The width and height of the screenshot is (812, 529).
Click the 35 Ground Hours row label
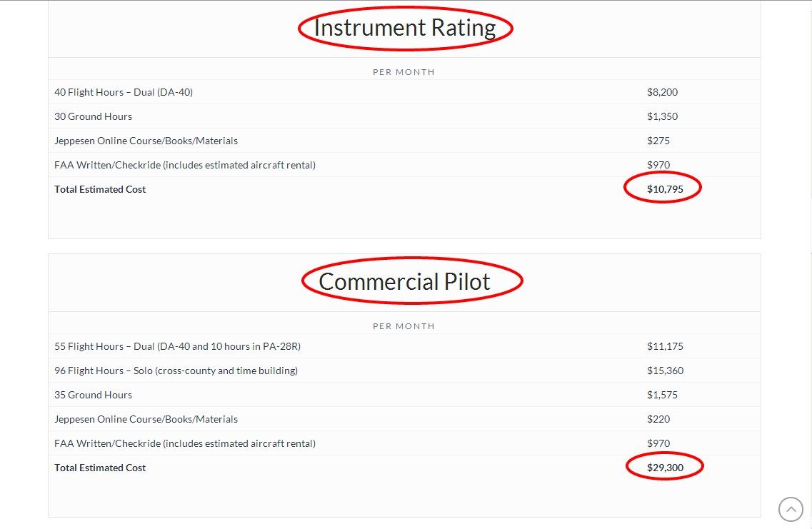tap(93, 395)
